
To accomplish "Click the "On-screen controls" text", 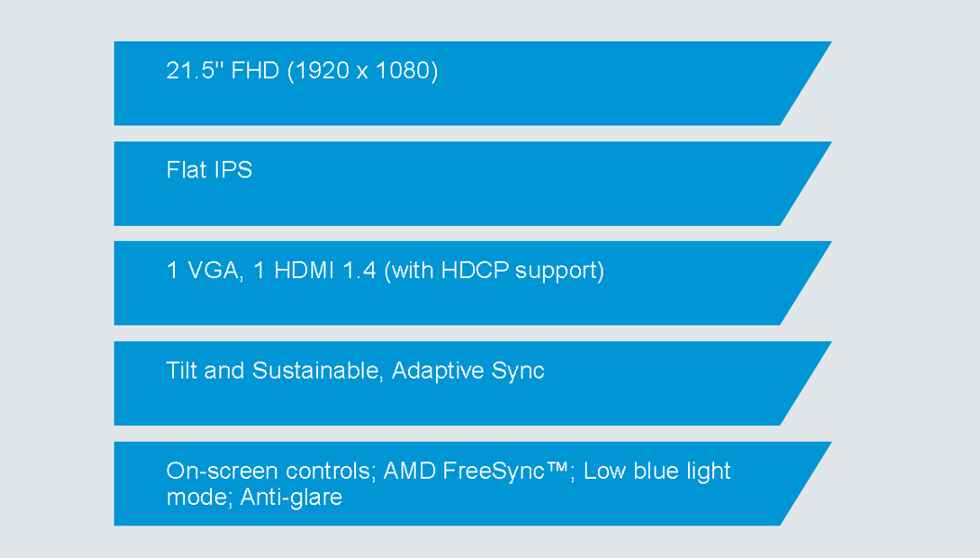I will coord(270,471).
